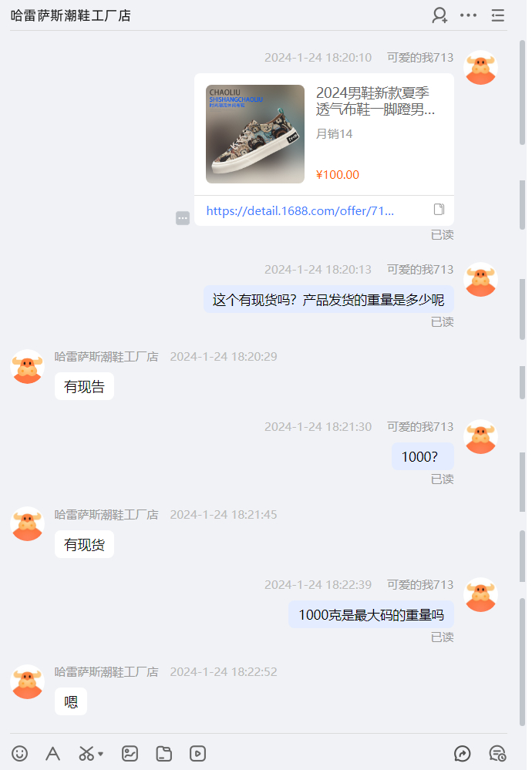Open the detail.1688.com product link

pyautogui.click(x=300, y=210)
